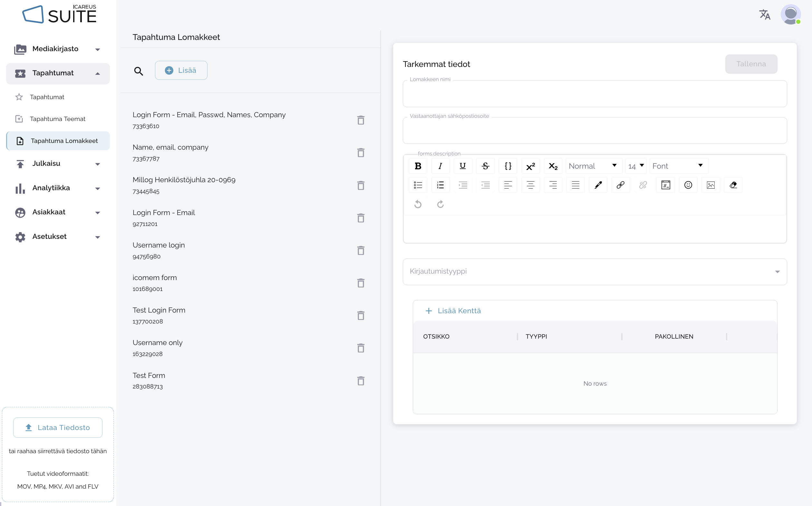Click the insert image icon
The image size is (812, 506).
click(x=710, y=185)
